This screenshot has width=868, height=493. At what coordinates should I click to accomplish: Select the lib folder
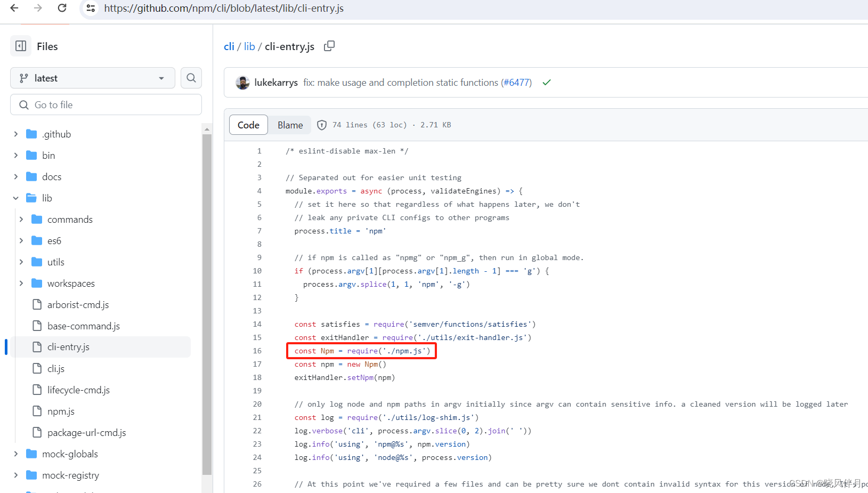click(x=47, y=198)
